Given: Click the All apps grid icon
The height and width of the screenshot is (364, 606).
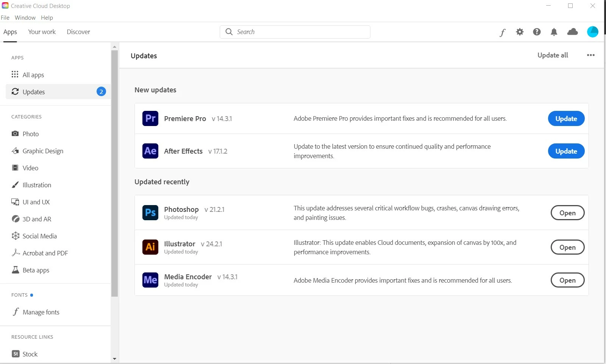Looking at the screenshot, I should pyautogui.click(x=15, y=74).
